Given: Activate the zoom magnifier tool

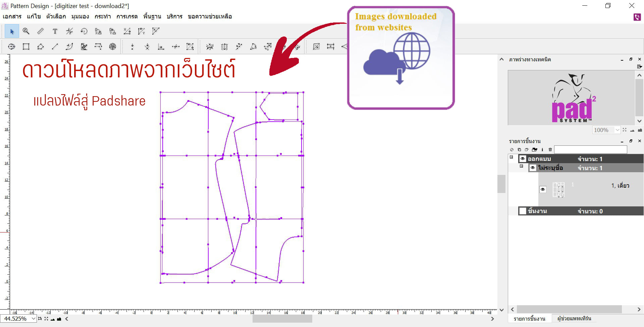Looking at the screenshot, I should (x=26, y=31).
